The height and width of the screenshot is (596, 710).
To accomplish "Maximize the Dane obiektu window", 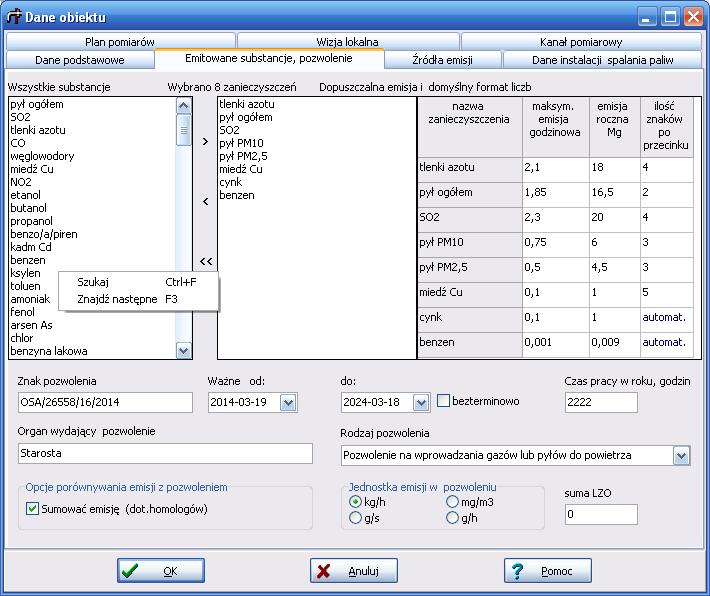I will click(670, 17).
